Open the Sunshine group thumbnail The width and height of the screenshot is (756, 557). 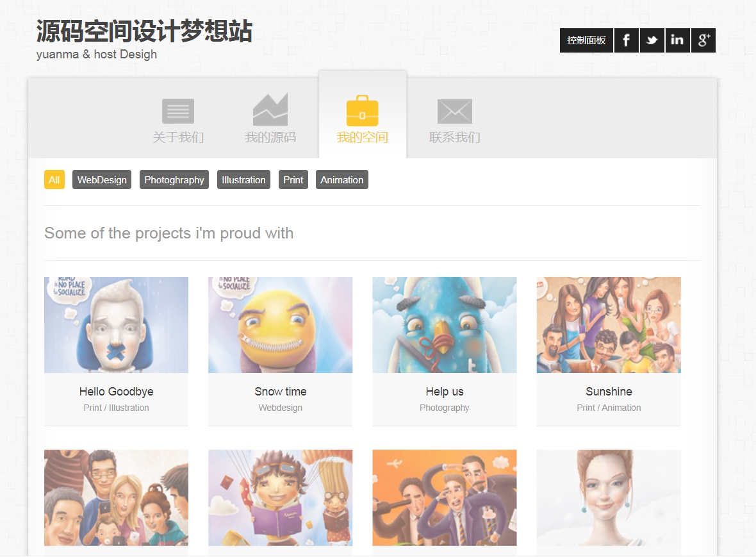click(x=609, y=324)
